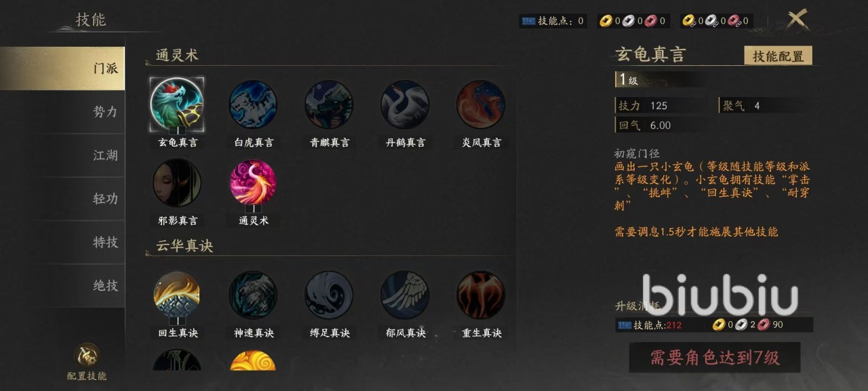The height and width of the screenshot is (391, 868).
Task: Select the 玄龟真言 turtle skill icon
Action: [177, 105]
